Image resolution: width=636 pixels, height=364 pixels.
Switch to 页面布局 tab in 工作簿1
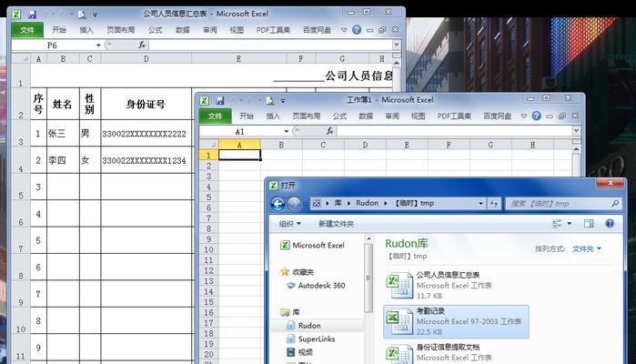[307, 116]
